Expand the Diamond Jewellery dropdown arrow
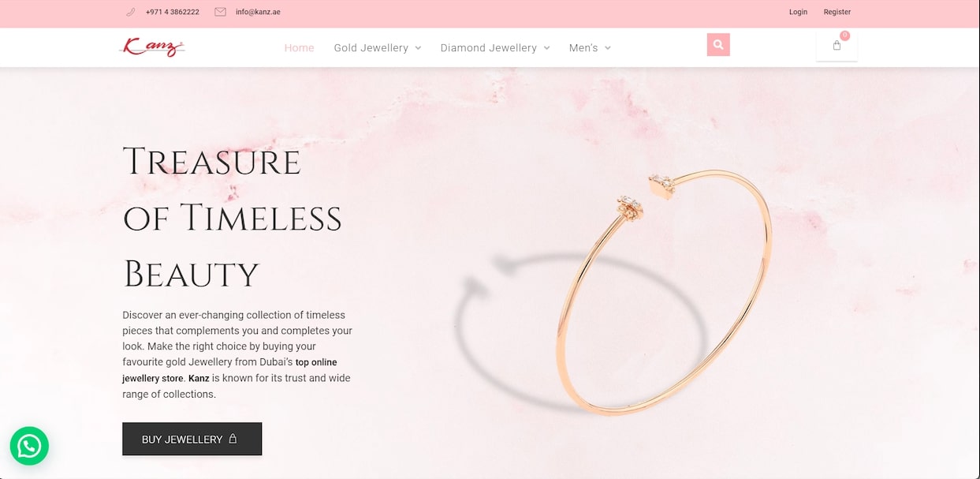This screenshot has width=980, height=479. coord(546,48)
